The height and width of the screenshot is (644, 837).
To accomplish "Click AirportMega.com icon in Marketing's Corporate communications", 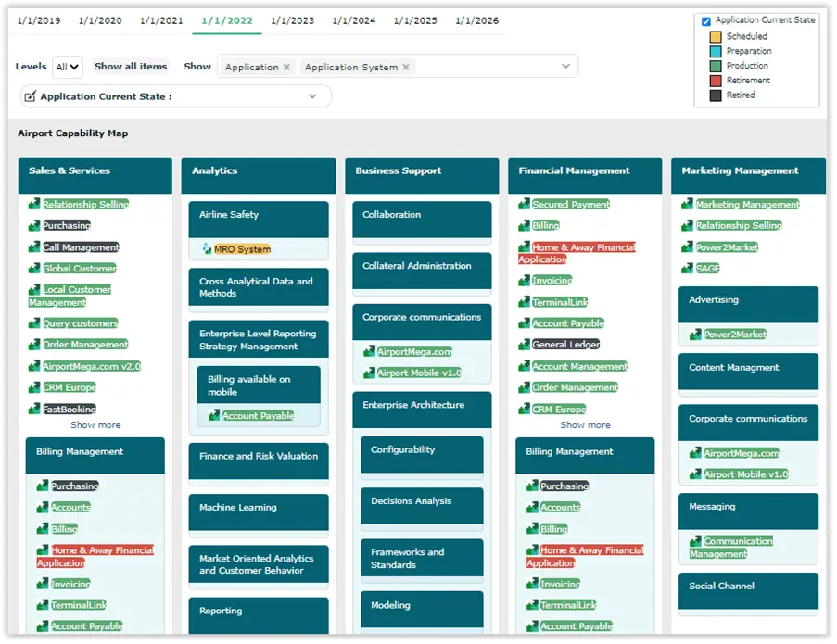I will 695,453.
